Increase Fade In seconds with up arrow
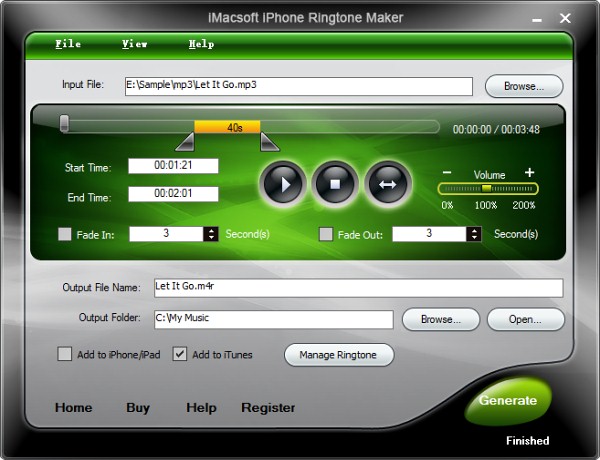Image resolution: width=600 pixels, height=460 pixels. 211,230
